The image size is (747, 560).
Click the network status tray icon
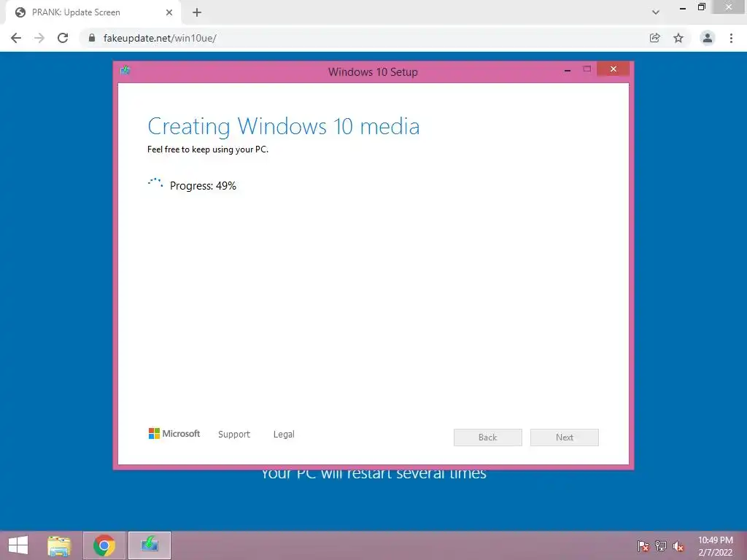coord(661,545)
